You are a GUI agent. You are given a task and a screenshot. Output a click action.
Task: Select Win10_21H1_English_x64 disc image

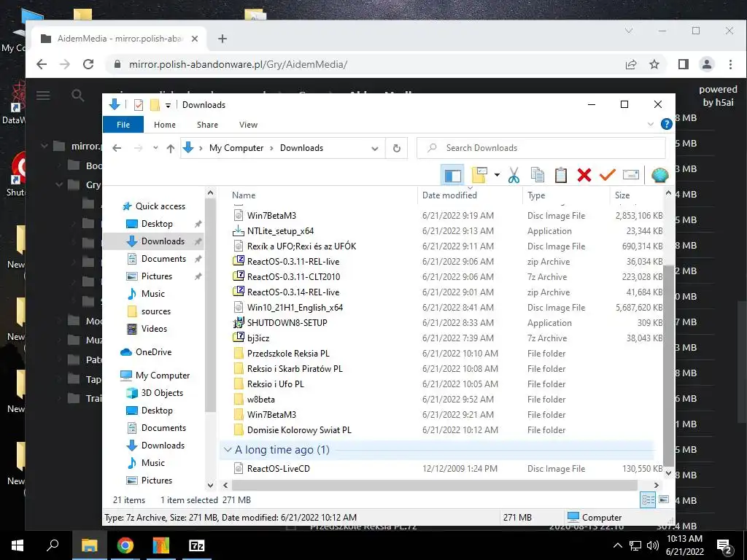coord(295,308)
